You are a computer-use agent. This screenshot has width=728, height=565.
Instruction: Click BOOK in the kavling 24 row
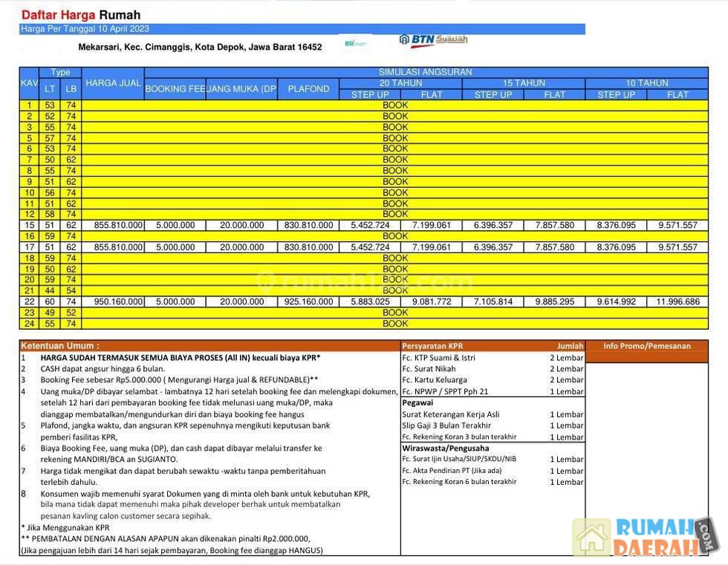(x=395, y=324)
